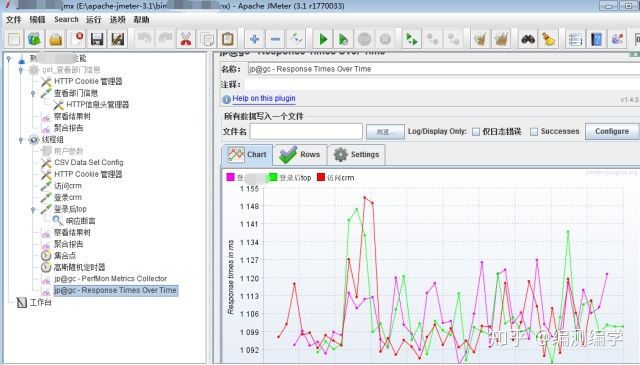Collapse the 登录后top tree node
Screen dimensions: 640x365
(33, 210)
